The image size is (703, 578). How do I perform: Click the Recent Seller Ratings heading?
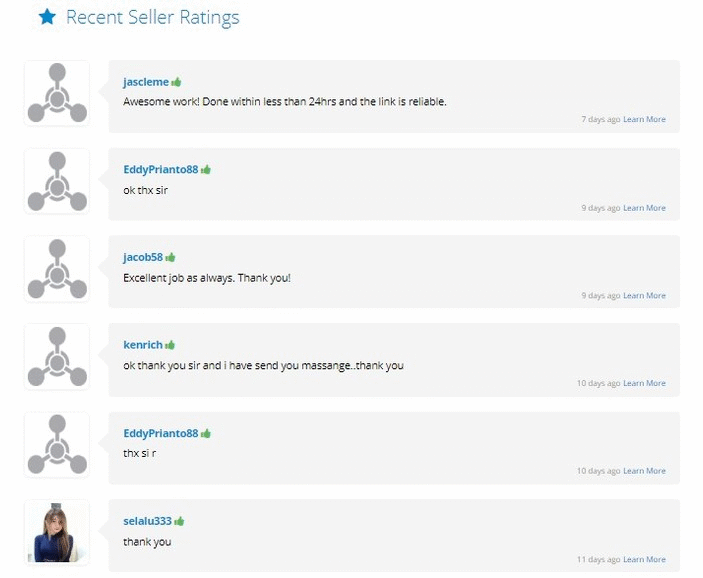[x=152, y=17]
